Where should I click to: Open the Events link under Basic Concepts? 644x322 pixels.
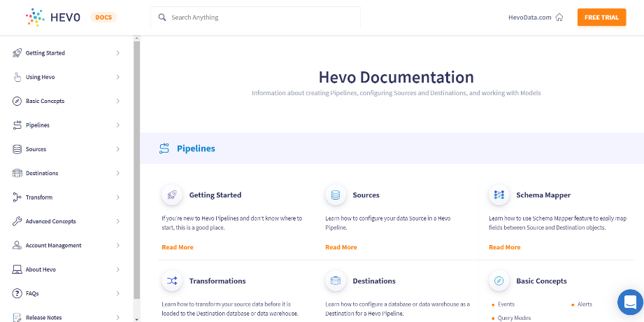506,304
